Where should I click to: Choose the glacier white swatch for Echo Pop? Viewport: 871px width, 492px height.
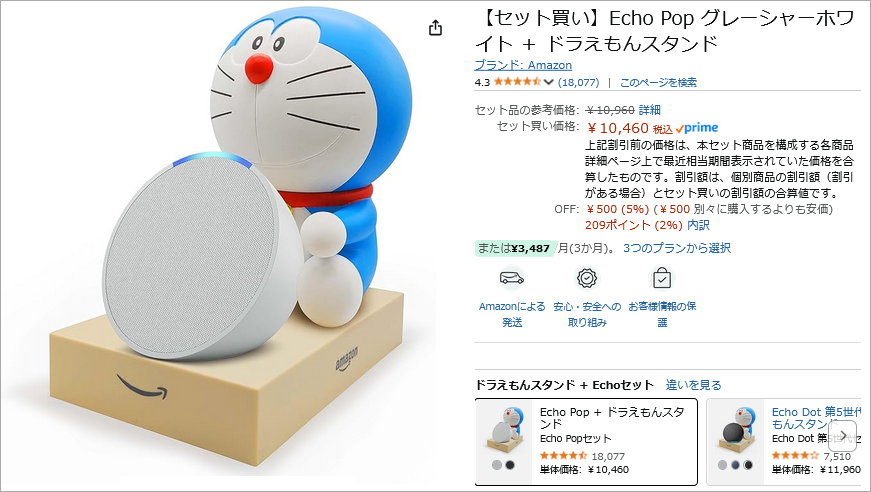point(497,465)
